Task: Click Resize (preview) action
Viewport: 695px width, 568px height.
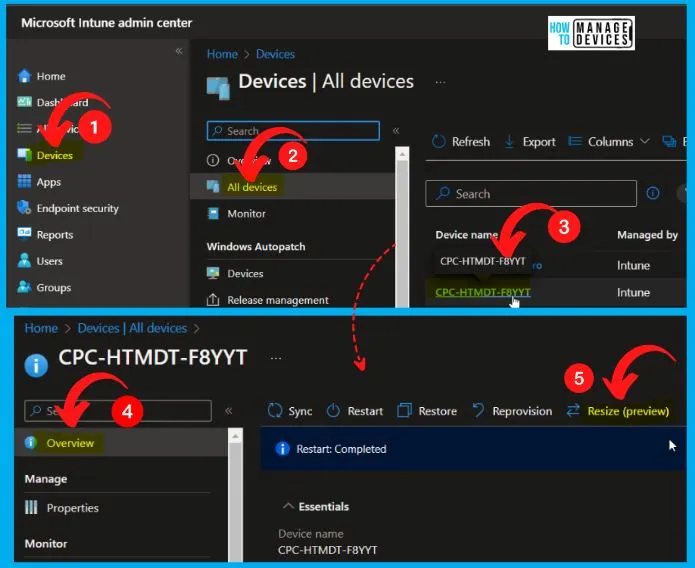Action: pos(617,411)
